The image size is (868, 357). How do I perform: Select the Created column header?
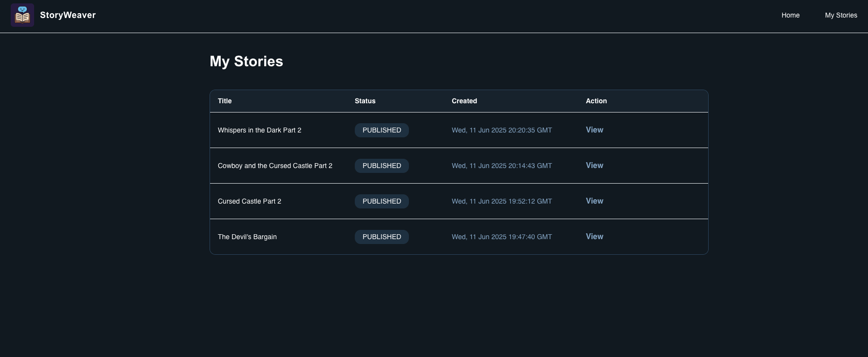464,101
